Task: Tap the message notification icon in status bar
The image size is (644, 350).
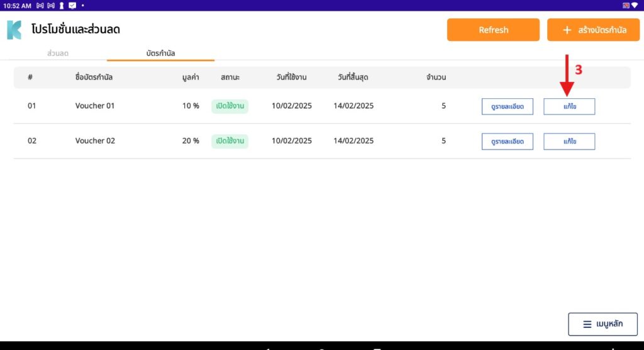Action: [x=72, y=6]
